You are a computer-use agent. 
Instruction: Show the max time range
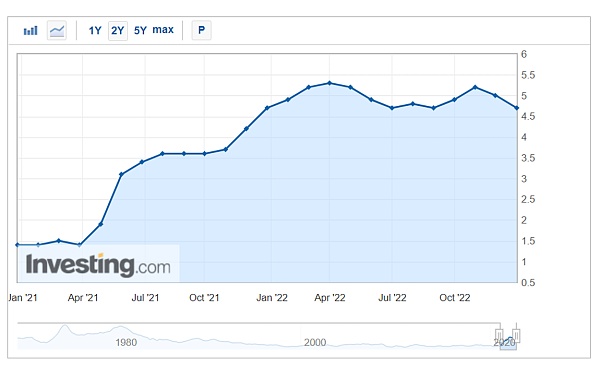click(x=163, y=30)
